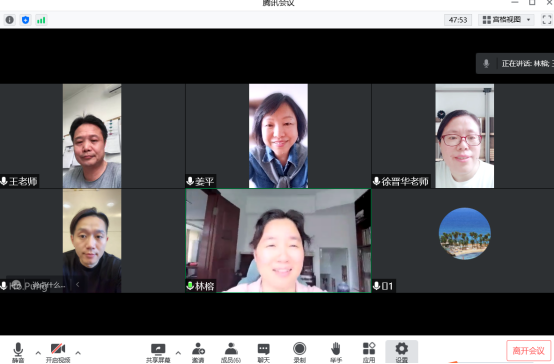Select 姜平's video tile
The width and height of the screenshot is (554, 364).
[x=278, y=136]
